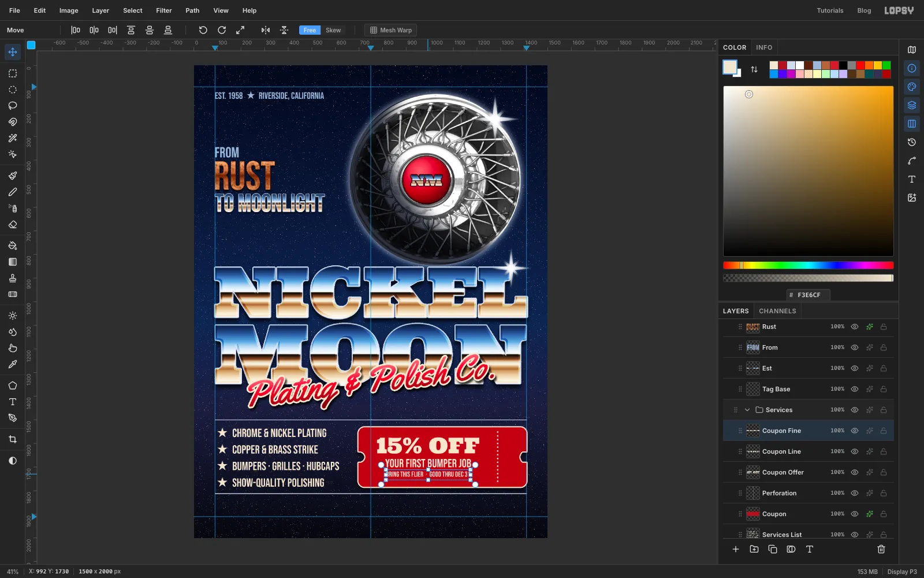
Task: Switch to the Channels tab
Action: [x=777, y=311]
